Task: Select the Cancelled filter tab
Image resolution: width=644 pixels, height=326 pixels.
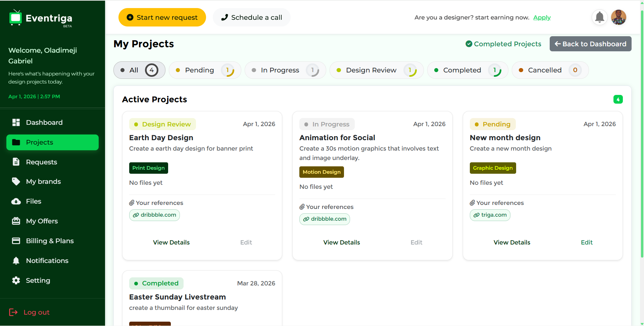Action: 550,70
